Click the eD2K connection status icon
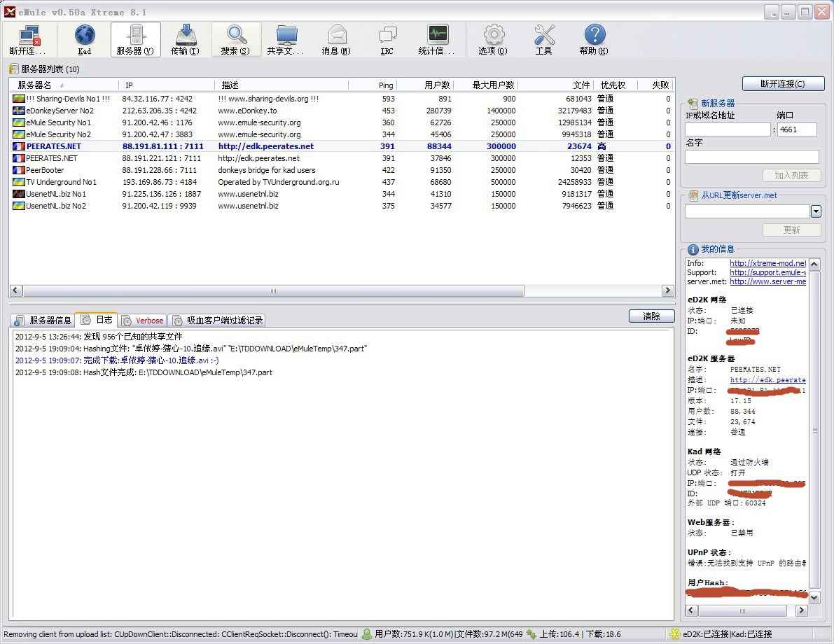This screenshot has height=644, width=834. pos(675,634)
